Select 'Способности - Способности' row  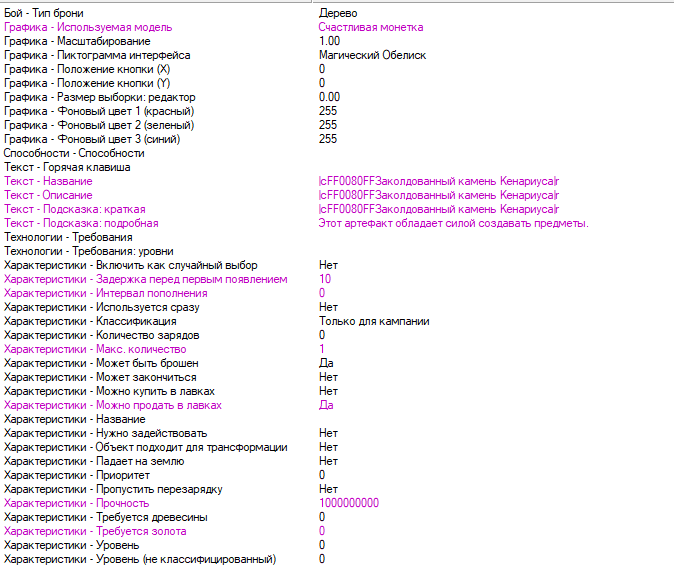pyautogui.click(x=74, y=153)
